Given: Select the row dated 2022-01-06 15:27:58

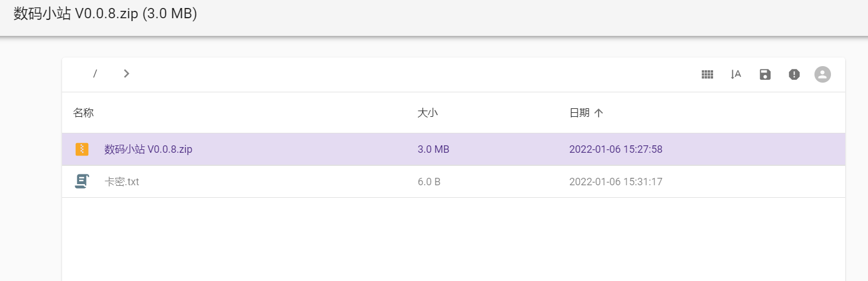Looking at the screenshot, I should pos(616,149).
